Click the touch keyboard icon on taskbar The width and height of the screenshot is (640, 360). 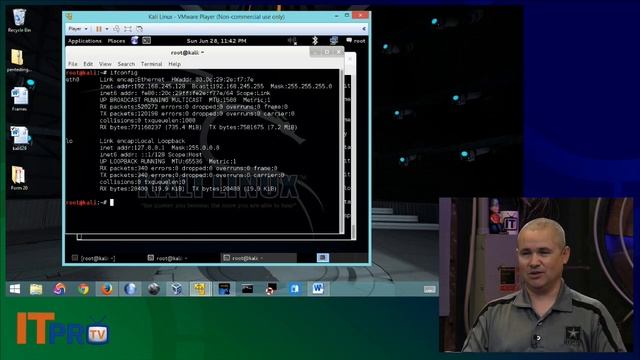(x=429, y=289)
